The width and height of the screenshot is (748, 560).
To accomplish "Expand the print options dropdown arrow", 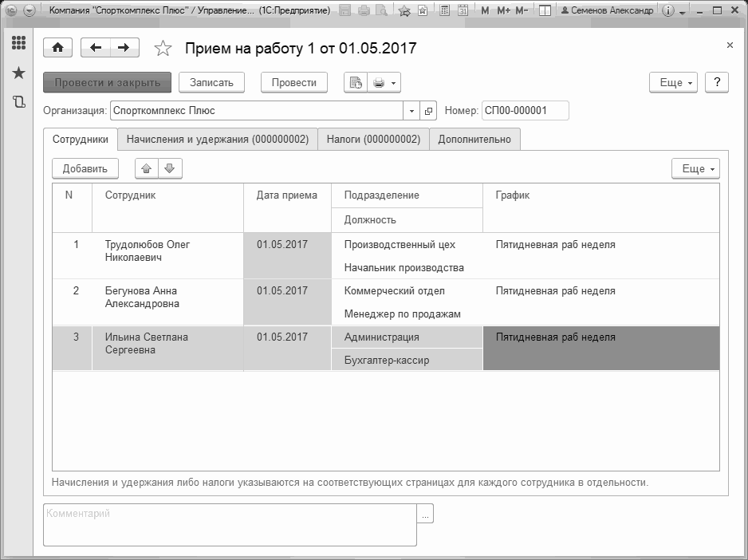I will pos(394,83).
